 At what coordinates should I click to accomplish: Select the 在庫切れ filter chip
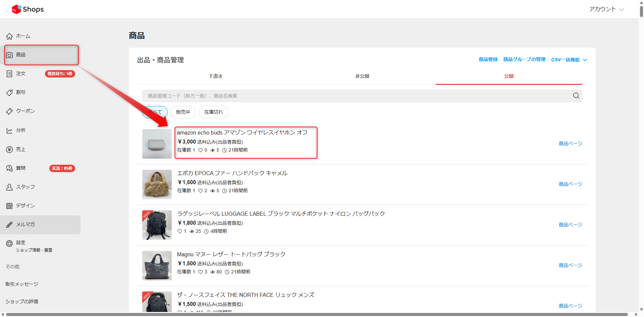(x=214, y=112)
